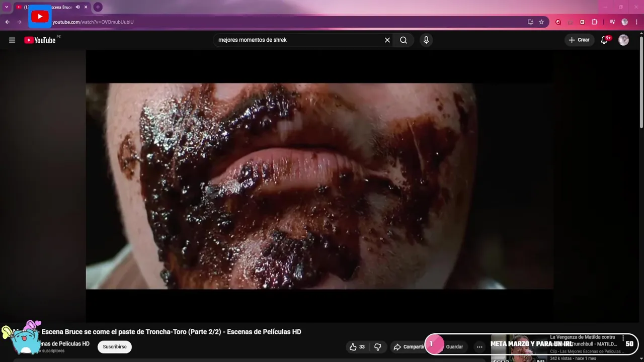Screen dimensions: 644x362
Task: Bookmark this page with star icon
Action: [x=541, y=22]
